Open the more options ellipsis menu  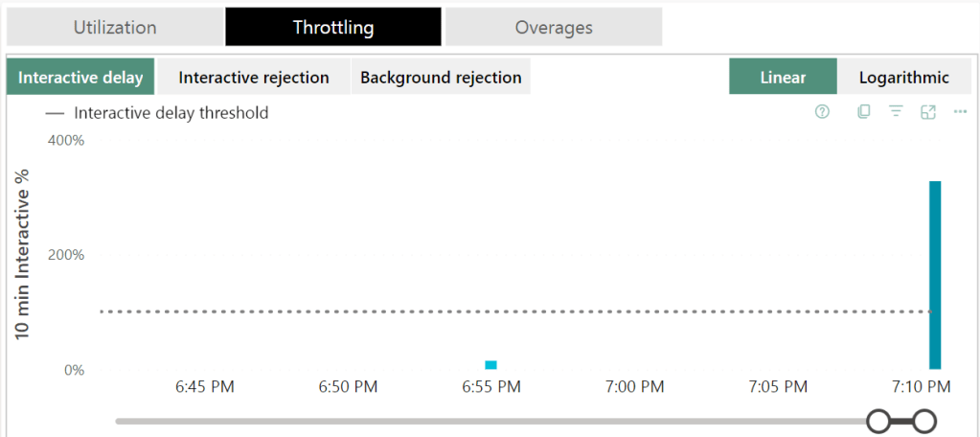[x=960, y=112]
